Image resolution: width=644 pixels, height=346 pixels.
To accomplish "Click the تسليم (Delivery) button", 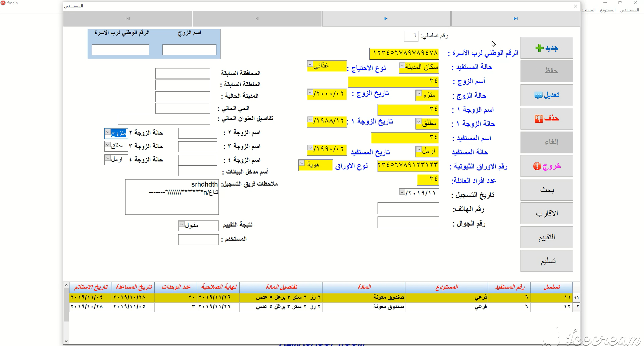I will point(546,261).
